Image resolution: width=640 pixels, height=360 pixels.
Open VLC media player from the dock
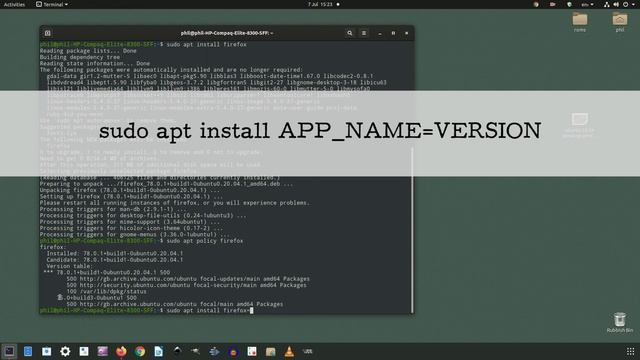(x=289, y=351)
